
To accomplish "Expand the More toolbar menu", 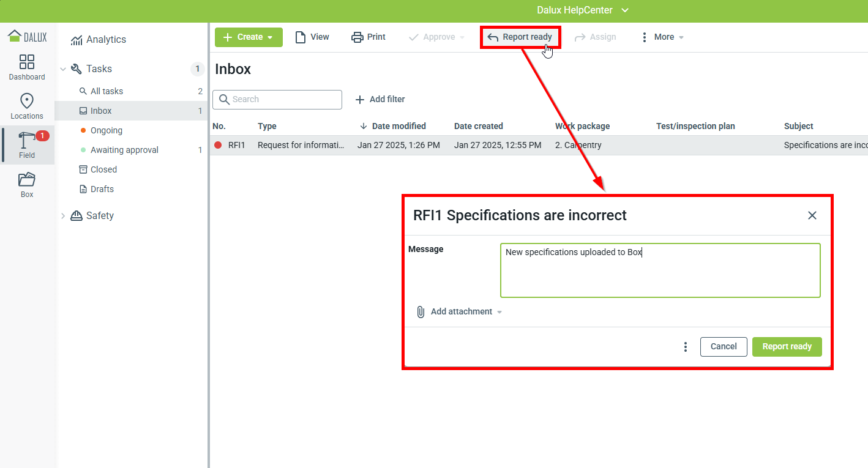I will click(662, 37).
